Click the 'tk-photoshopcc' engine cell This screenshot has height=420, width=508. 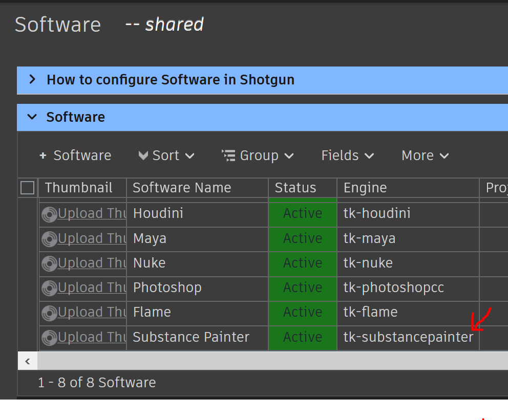pyautogui.click(x=408, y=289)
